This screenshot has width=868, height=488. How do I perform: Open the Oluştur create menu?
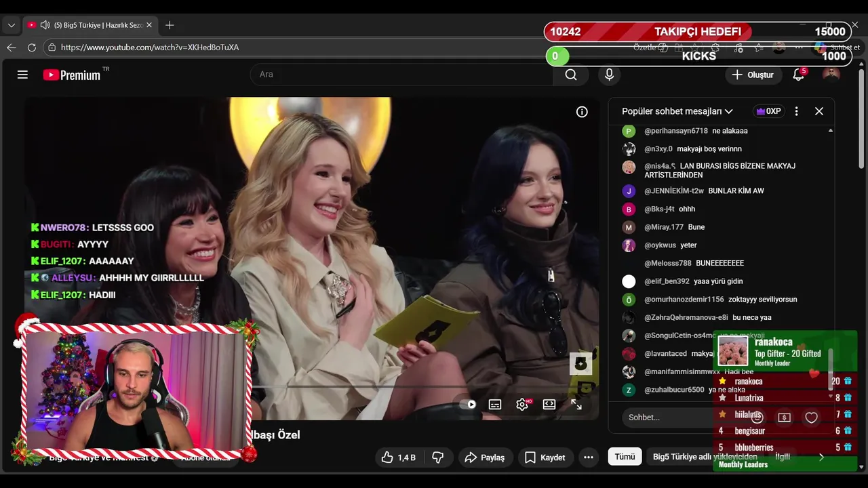click(753, 75)
